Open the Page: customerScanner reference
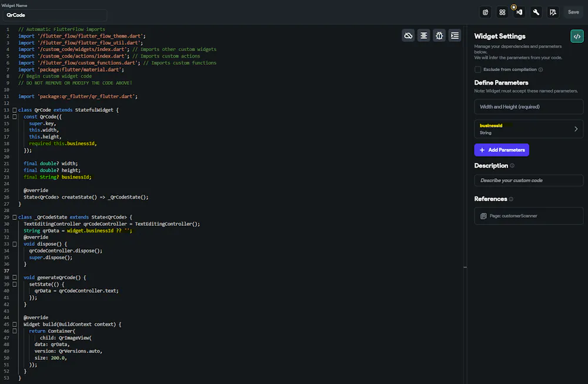 point(529,216)
